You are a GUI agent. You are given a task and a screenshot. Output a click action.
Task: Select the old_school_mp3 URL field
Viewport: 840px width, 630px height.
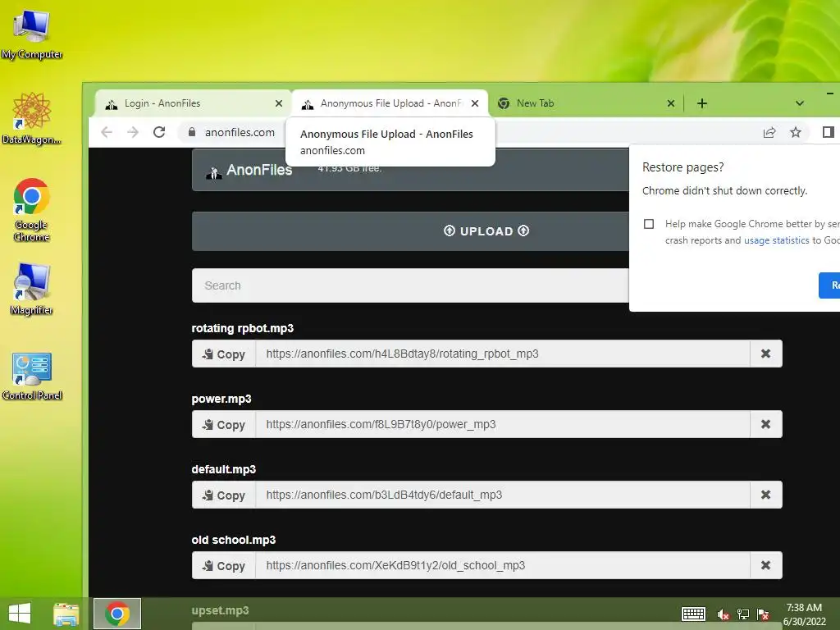503,566
